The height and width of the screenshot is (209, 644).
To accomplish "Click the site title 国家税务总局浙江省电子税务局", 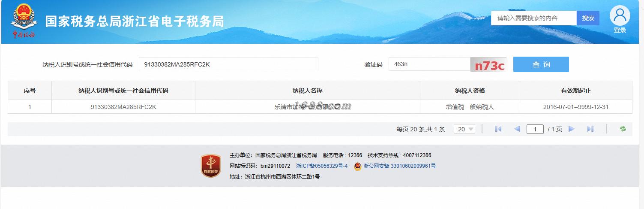I will coord(134,21).
